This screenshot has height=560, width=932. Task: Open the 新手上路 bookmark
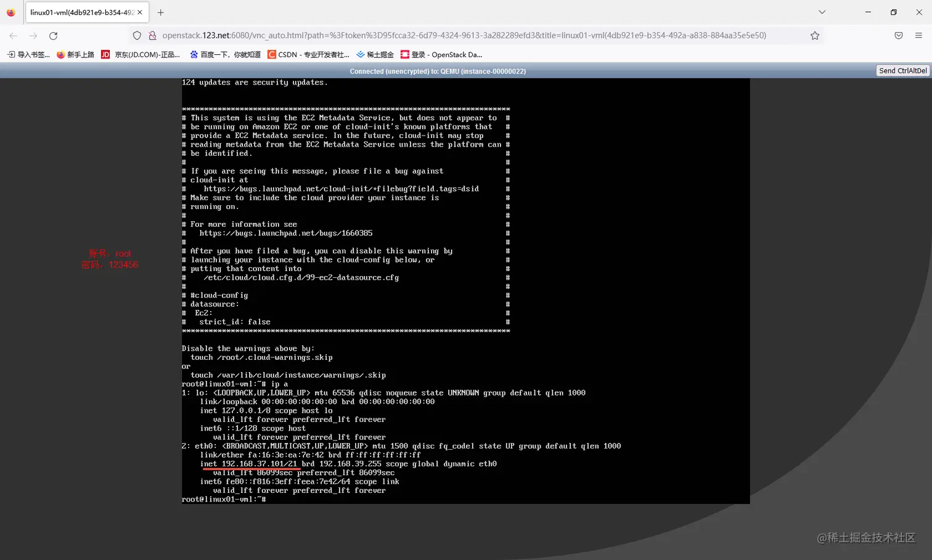point(75,55)
